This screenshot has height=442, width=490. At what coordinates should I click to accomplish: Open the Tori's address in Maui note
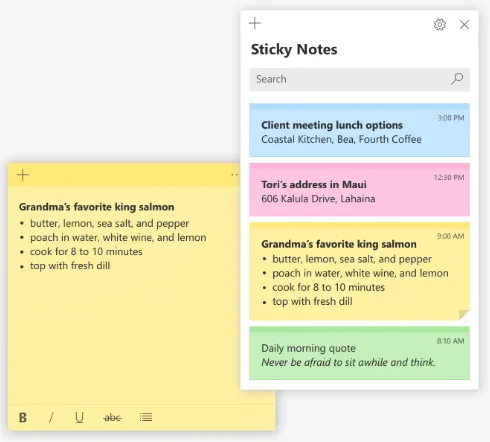point(359,189)
